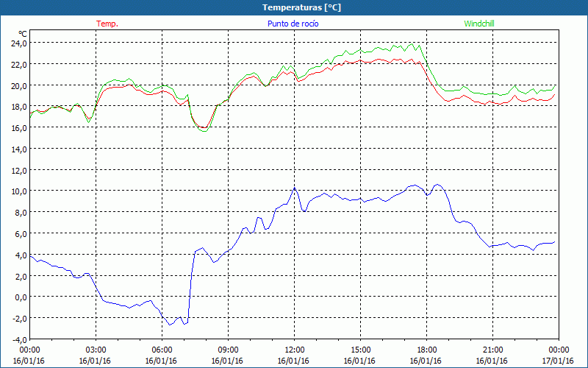The width and height of the screenshot is (588, 368).
Task: Click the 6,0 y-axis value
Action: (21, 234)
